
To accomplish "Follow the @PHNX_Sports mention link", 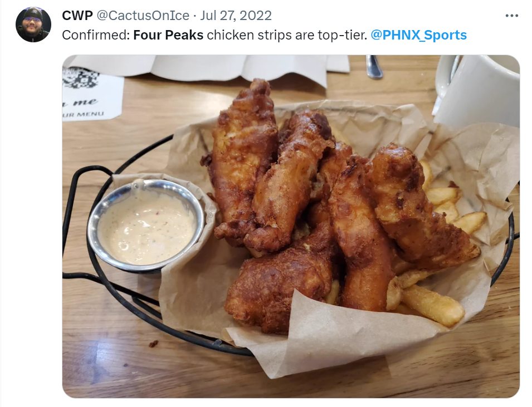I will click(x=419, y=35).
